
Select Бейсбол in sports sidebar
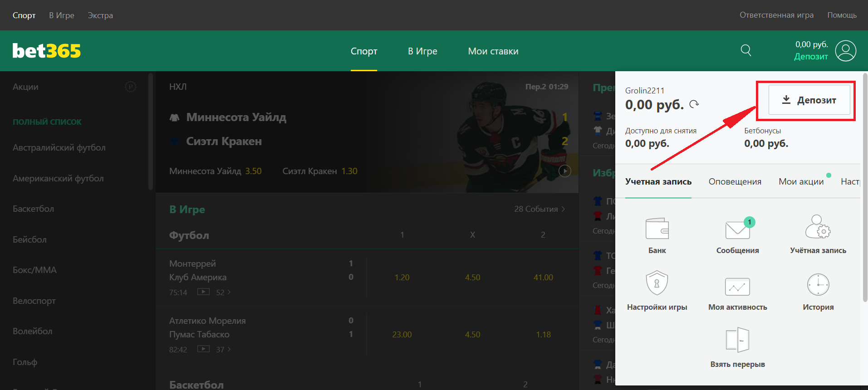(x=29, y=239)
